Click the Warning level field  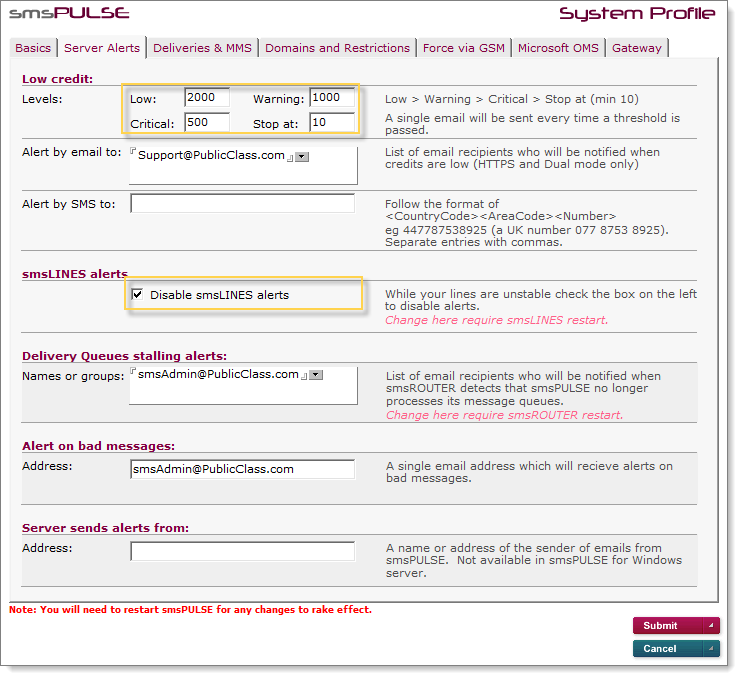pos(332,97)
